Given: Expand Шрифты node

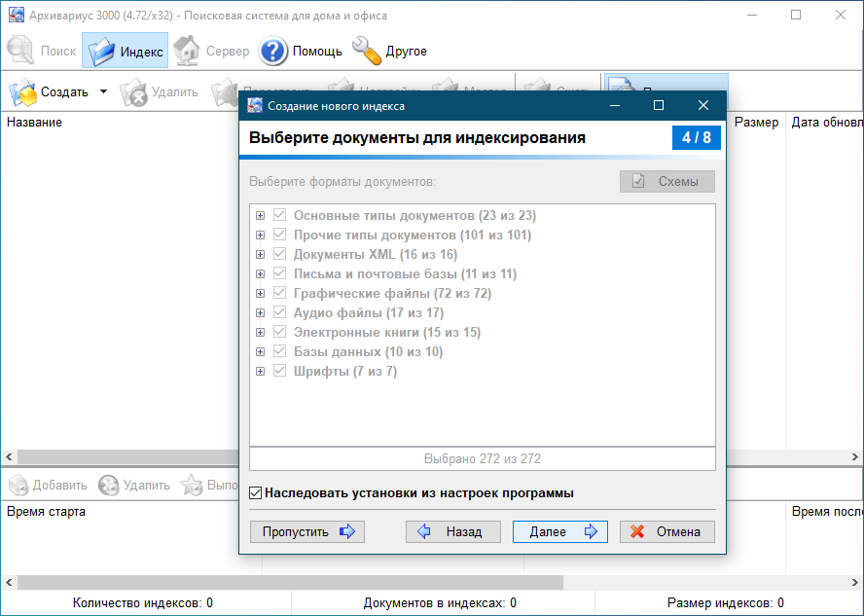Looking at the screenshot, I should [x=260, y=372].
